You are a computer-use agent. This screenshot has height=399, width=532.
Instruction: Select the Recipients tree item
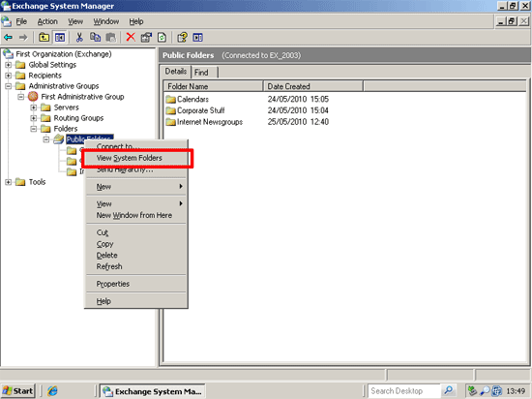(x=44, y=76)
